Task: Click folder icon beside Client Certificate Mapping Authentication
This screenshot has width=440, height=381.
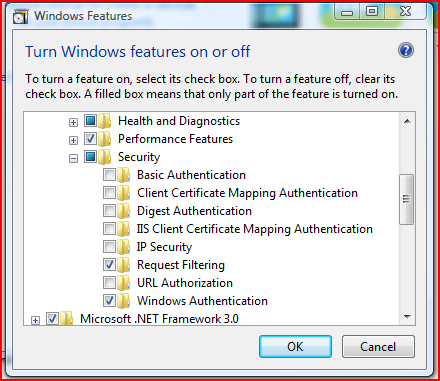Action: tap(124, 193)
